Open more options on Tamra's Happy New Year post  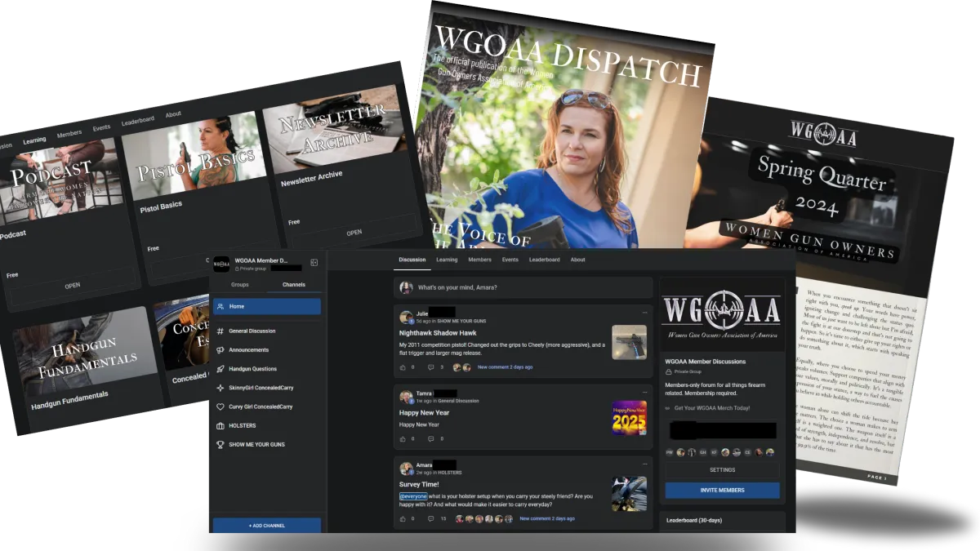click(x=644, y=393)
